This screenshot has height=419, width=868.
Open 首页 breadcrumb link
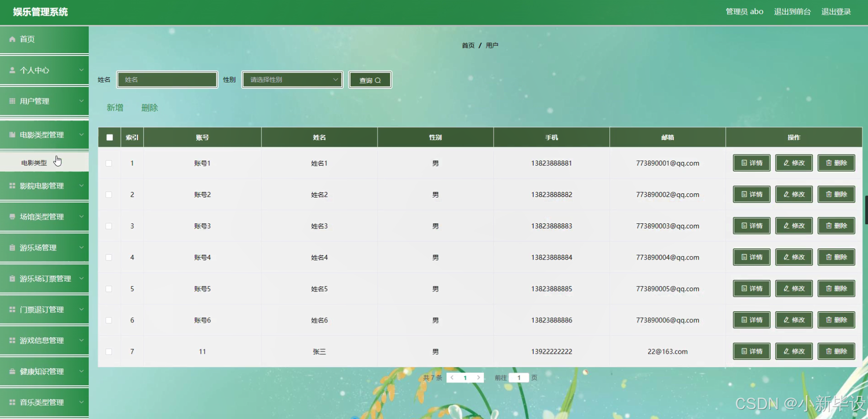click(x=468, y=45)
